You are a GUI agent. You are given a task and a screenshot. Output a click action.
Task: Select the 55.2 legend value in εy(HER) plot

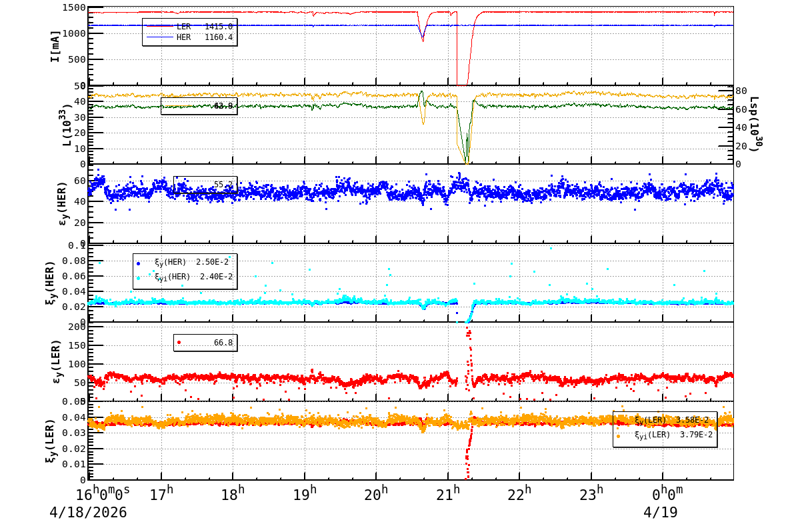tap(223, 185)
